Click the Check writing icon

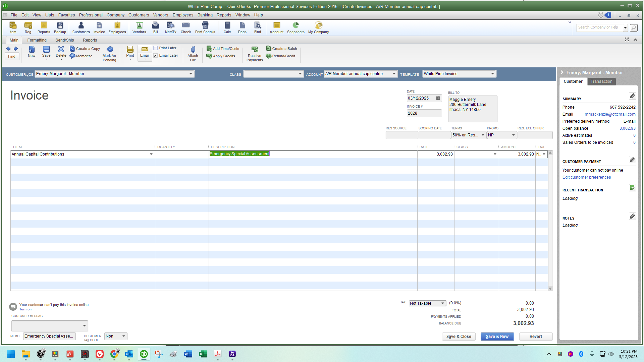point(185,27)
